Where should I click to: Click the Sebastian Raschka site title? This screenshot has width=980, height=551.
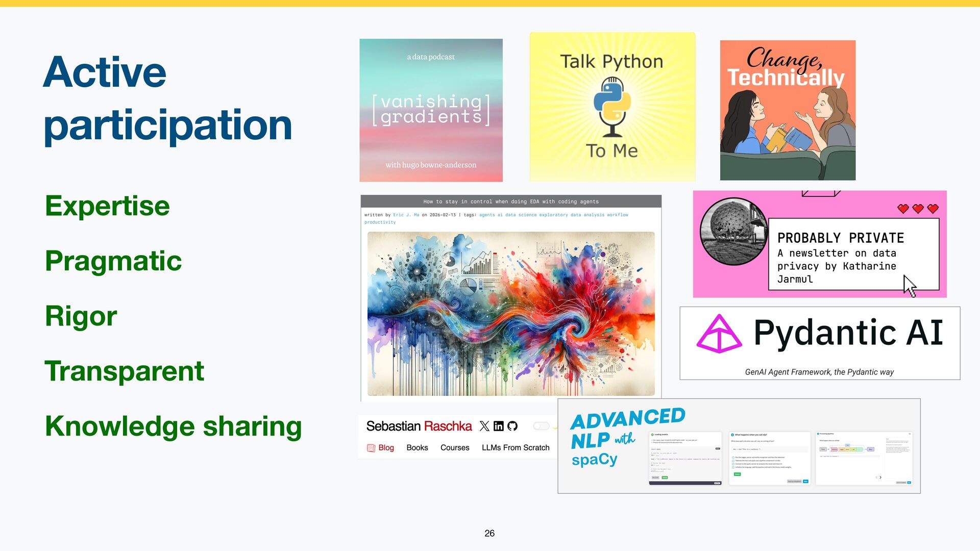click(419, 426)
